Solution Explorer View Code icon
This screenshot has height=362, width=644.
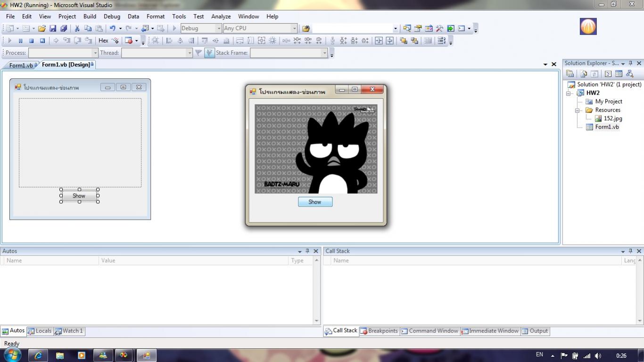608,74
